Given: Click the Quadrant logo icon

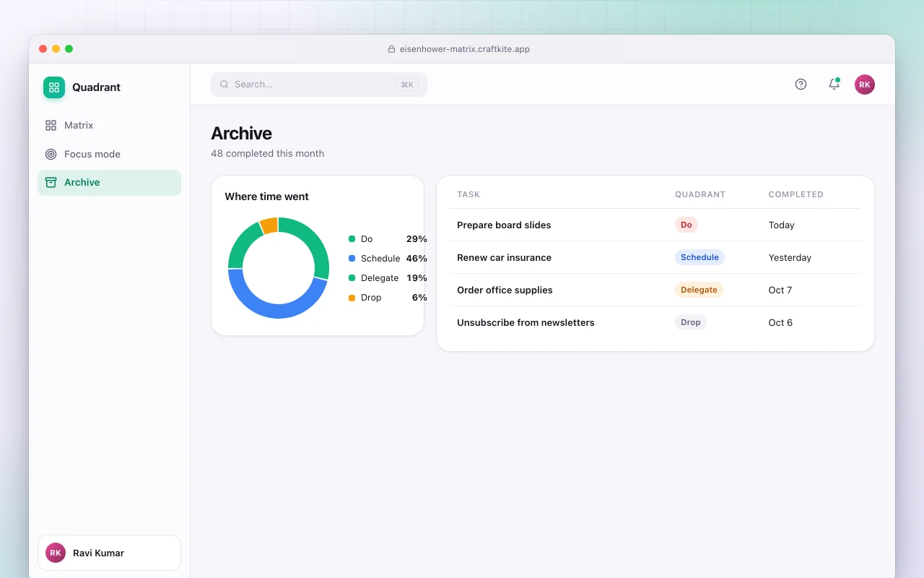Looking at the screenshot, I should click(54, 87).
